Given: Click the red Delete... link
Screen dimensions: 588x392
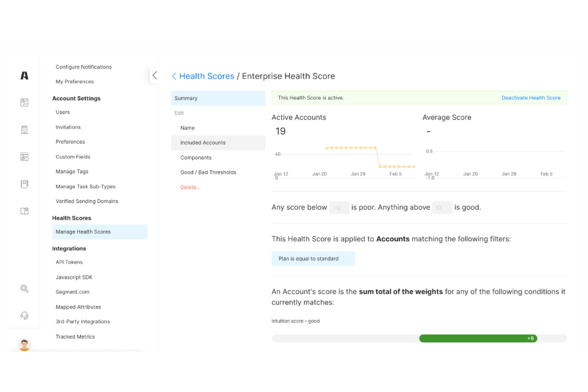Looking at the screenshot, I should point(190,187).
